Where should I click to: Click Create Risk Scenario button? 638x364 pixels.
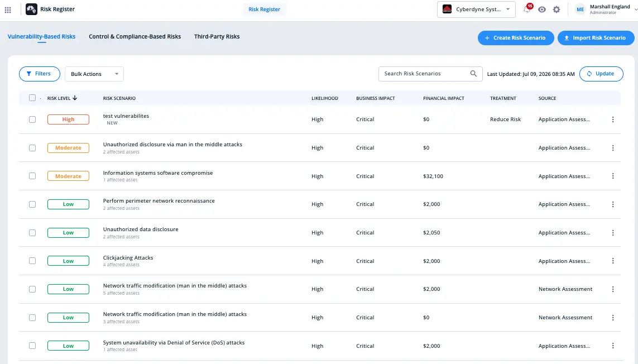[x=516, y=38]
